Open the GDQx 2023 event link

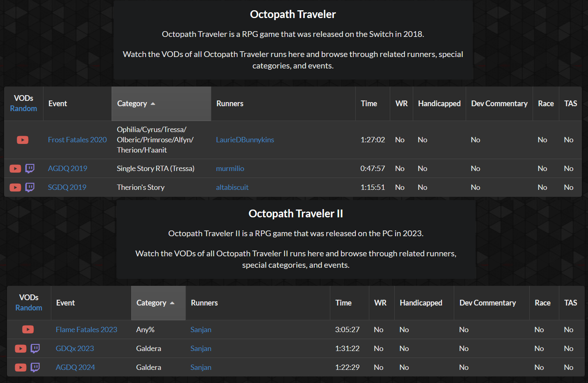pyautogui.click(x=75, y=349)
